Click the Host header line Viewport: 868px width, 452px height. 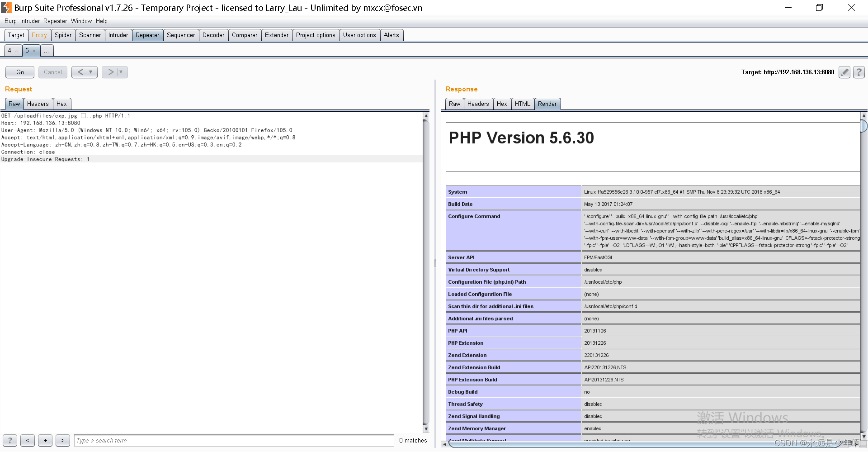41,123
